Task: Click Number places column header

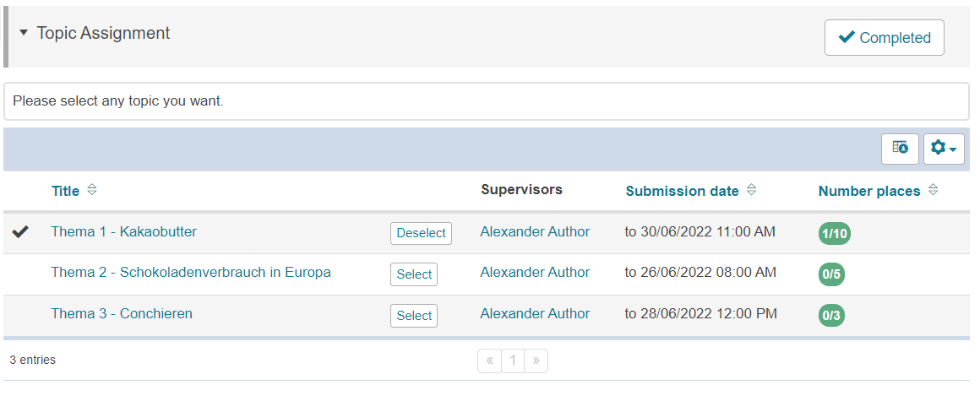Action: coord(868,191)
